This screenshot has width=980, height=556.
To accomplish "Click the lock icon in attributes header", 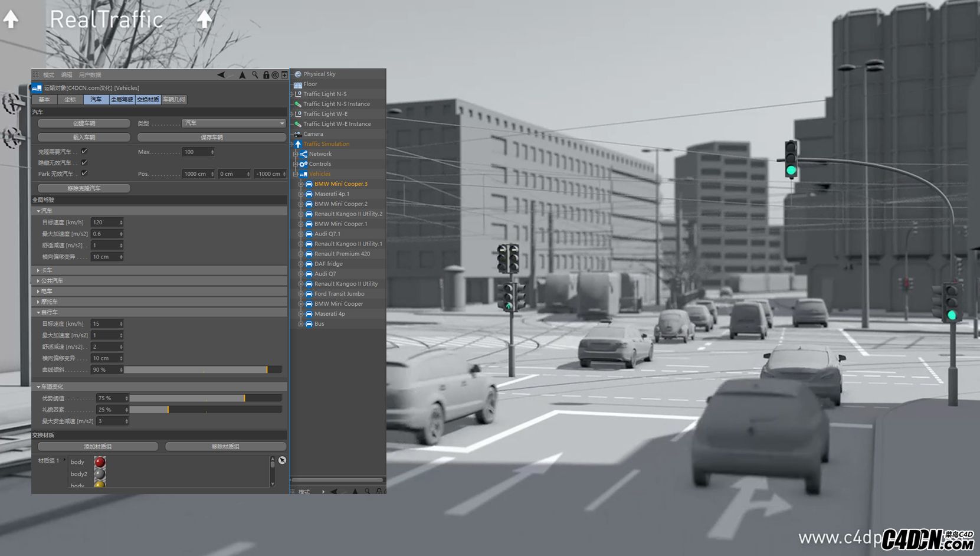I will click(x=266, y=75).
